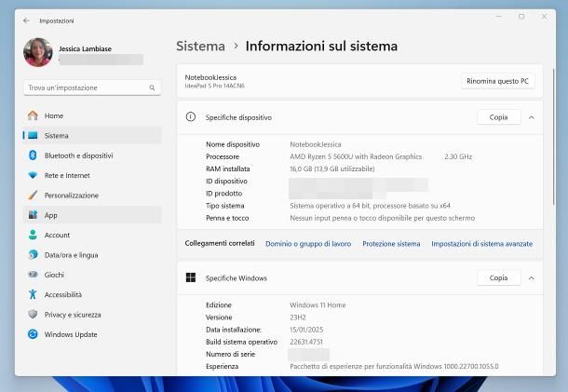Click the Personalizzazione label
The height and width of the screenshot is (392, 568).
[x=72, y=196]
